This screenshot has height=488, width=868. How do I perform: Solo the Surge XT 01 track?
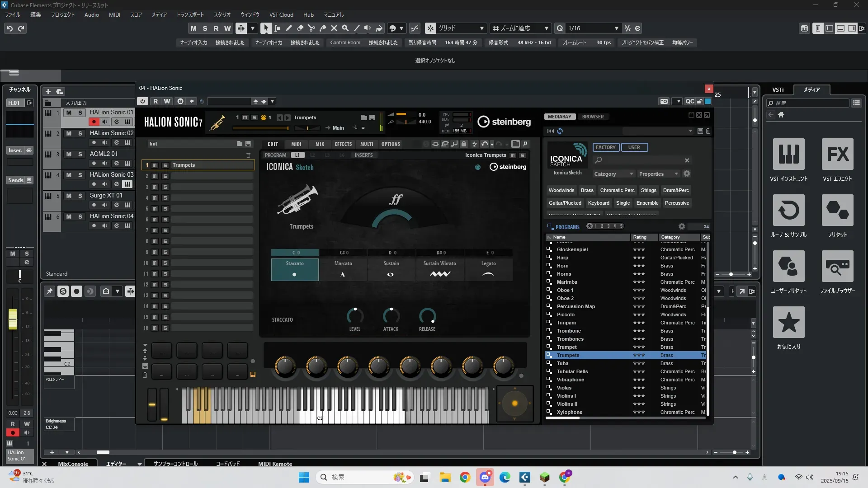[80, 196]
